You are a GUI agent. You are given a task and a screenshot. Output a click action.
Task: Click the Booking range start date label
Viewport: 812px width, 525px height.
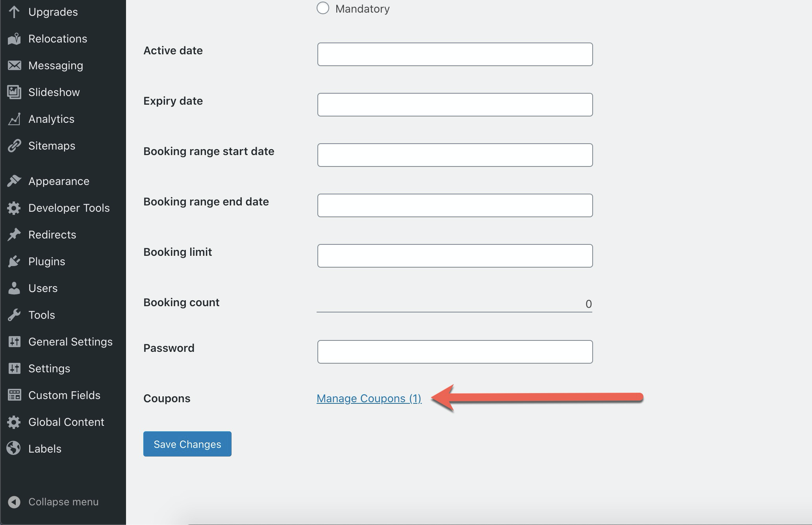point(209,151)
